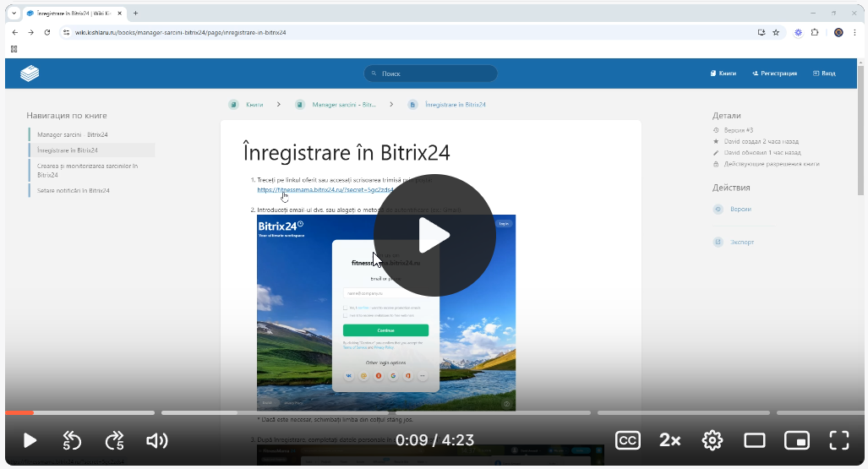Open the Версии action in the sidebar
This screenshot has height=469, width=868.
coord(733,210)
